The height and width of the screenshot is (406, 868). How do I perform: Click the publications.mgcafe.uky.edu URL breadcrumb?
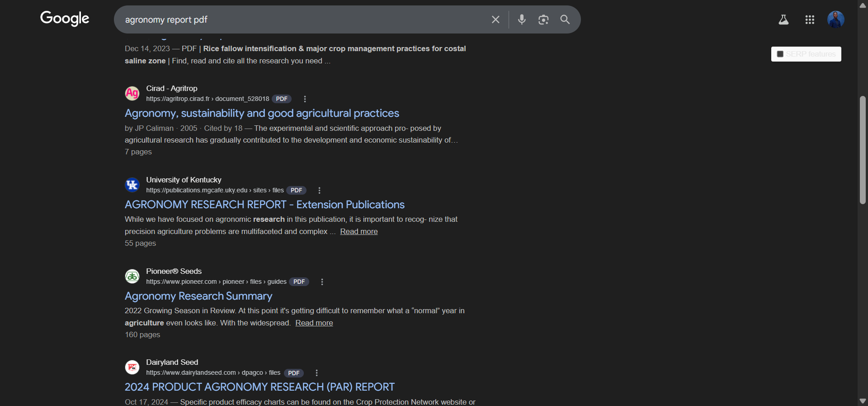[x=215, y=190]
